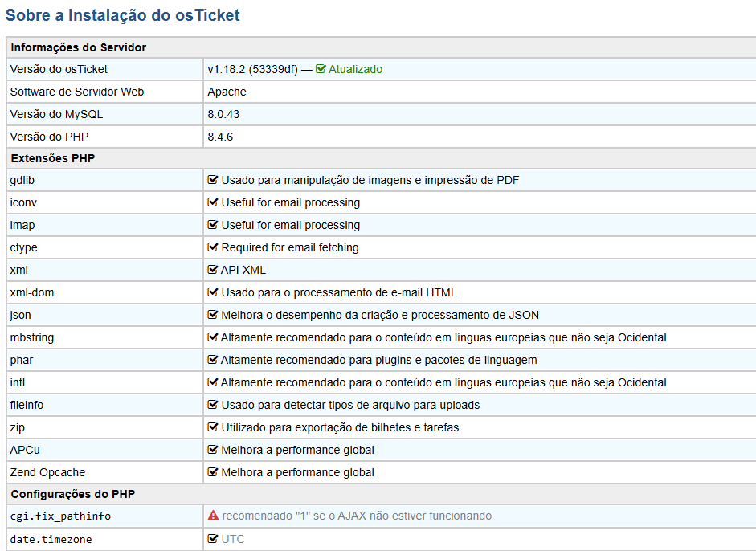Click the Configurações do PHP section header
Screen dimensions: 756x551
[x=72, y=494]
